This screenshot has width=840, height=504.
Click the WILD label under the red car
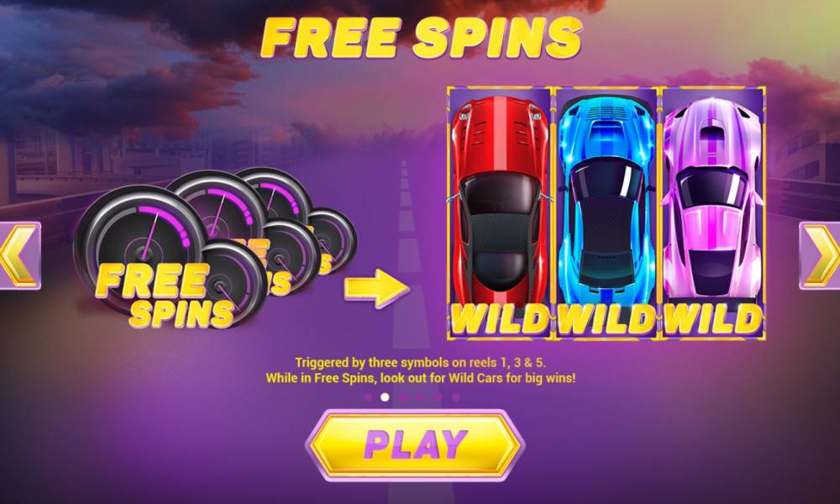(500, 319)
